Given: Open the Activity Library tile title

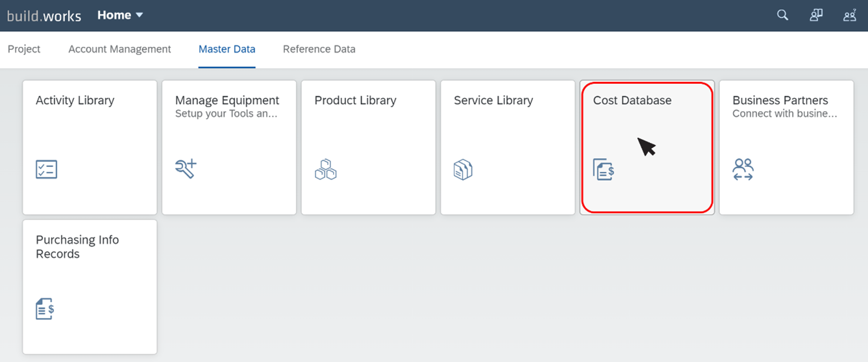Looking at the screenshot, I should click(x=75, y=100).
